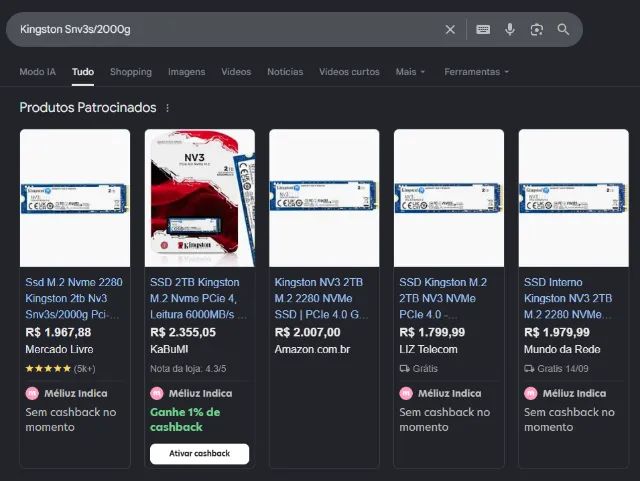Switch to the Modo IA tab

pyautogui.click(x=38, y=72)
